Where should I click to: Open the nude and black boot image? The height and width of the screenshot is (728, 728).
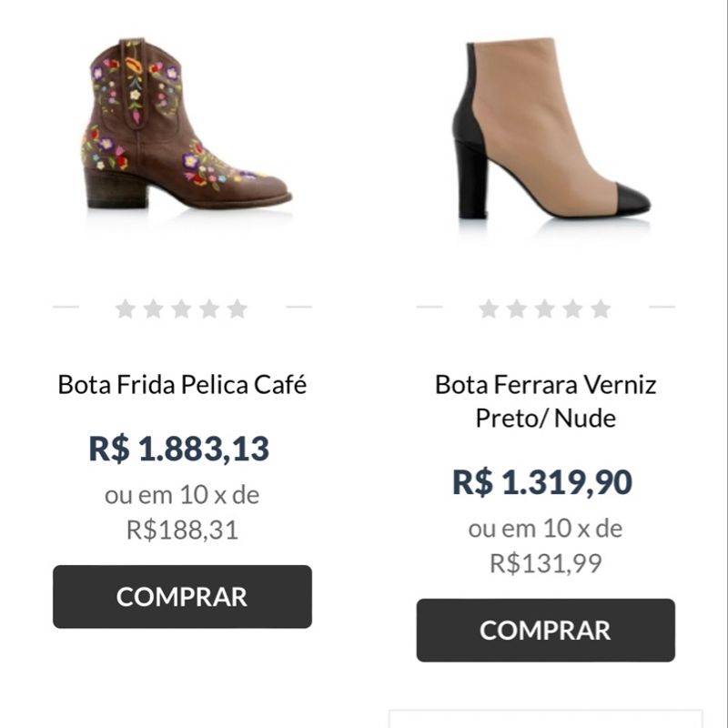coord(546,127)
